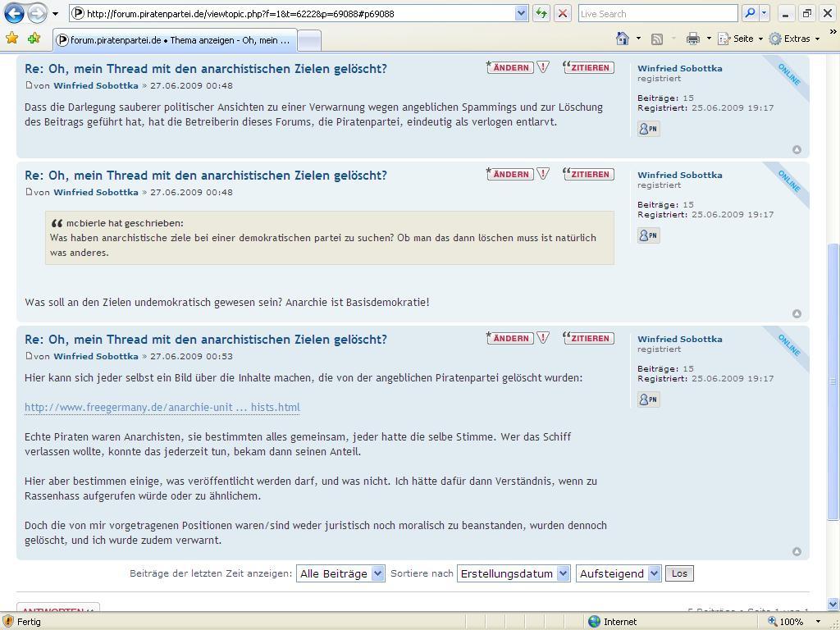Stop loading with the red X icon
Image resolution: width=840 pixels, height=630 pixels.
[563, 14]
